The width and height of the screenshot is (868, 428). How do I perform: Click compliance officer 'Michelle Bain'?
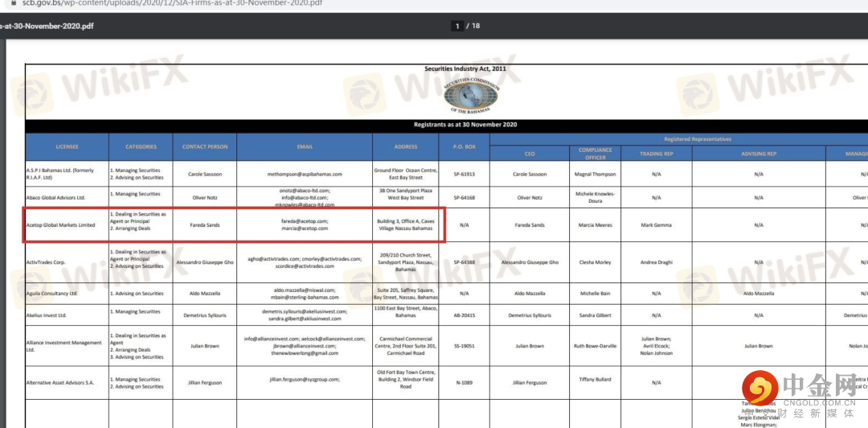[595, 294]
